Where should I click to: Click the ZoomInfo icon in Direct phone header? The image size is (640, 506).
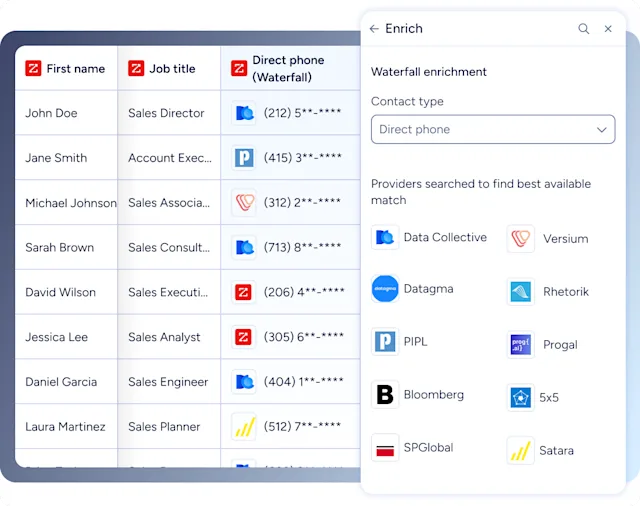(239, 68)
